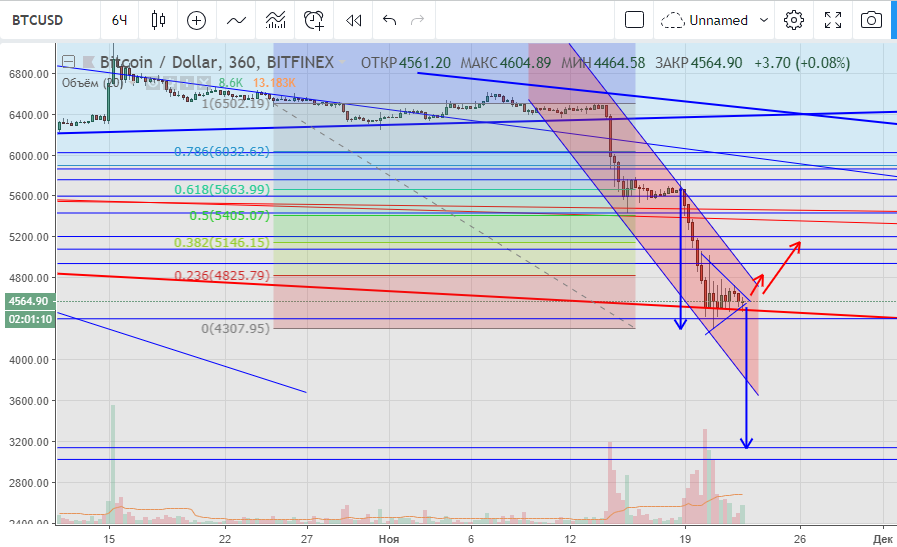897x547 pixels.
Task: Open the 6Ч timeframe interval selector
Action: [119, 20]
